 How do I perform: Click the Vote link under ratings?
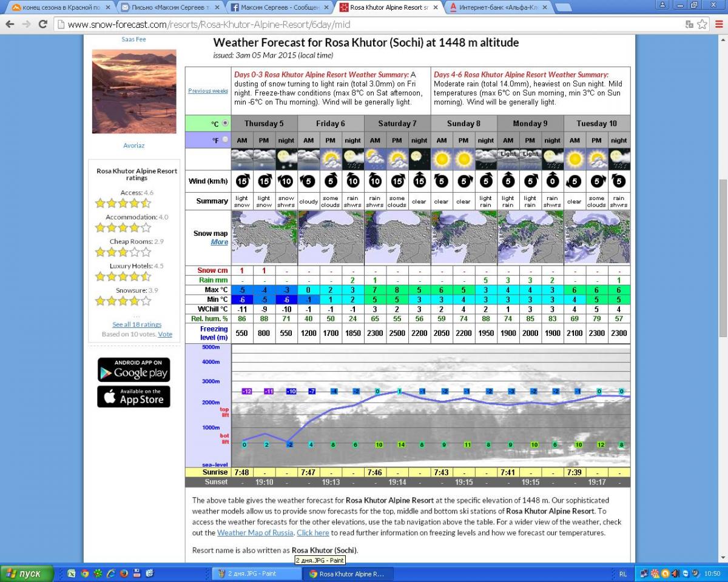pyautogui.click(x=165, y=334)
